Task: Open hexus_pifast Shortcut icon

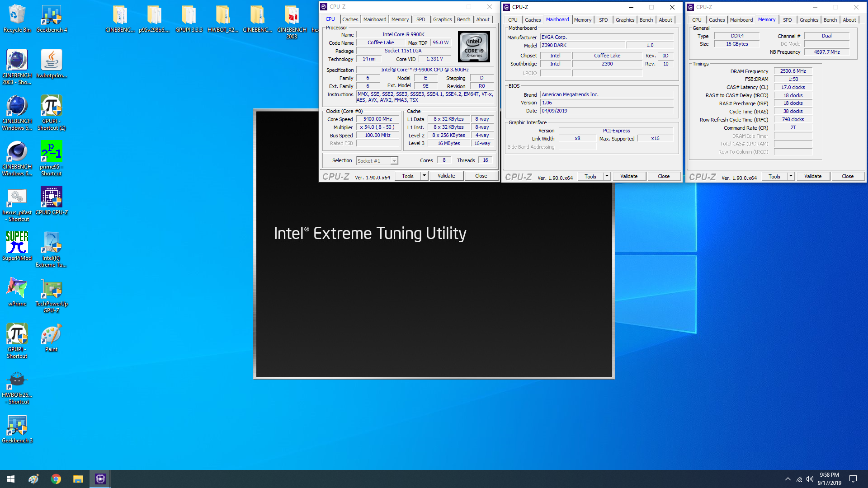Action: pyautogui.click(x=17, y=204)
